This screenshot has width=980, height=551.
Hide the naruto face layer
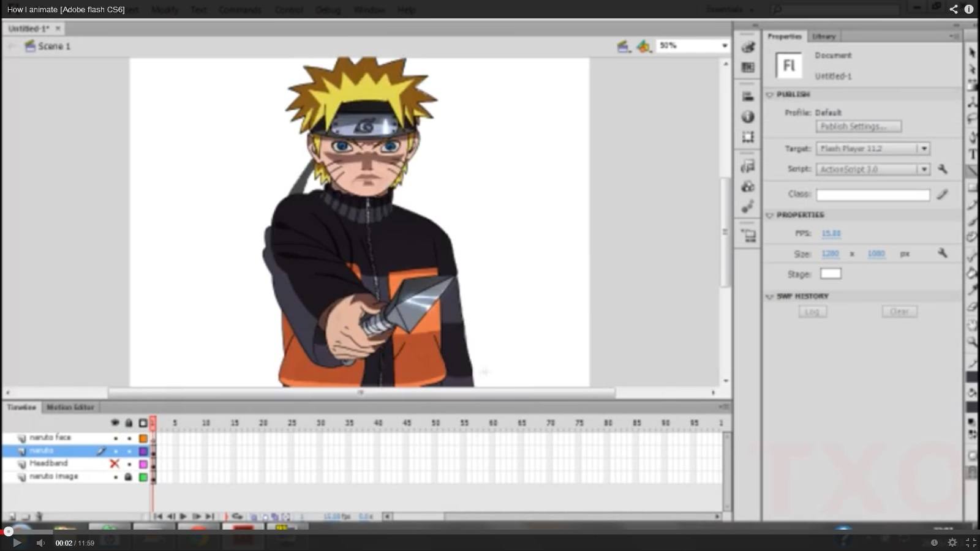point(115,438)
